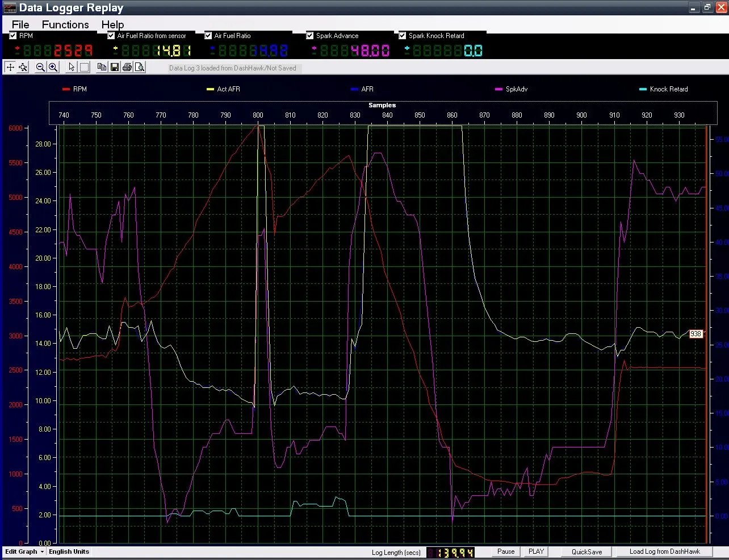
Task: Uncheck the RPM channel checkbox
Action: (x=13, y=35)
